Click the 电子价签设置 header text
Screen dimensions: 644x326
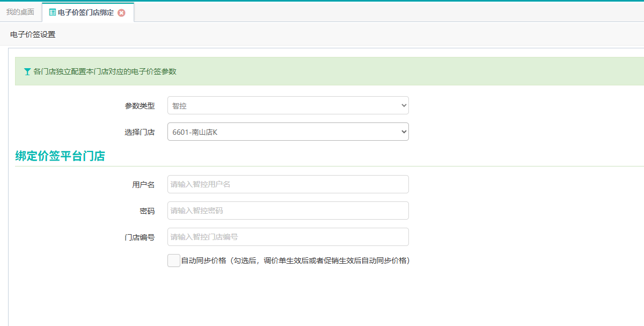coord(33,34)
